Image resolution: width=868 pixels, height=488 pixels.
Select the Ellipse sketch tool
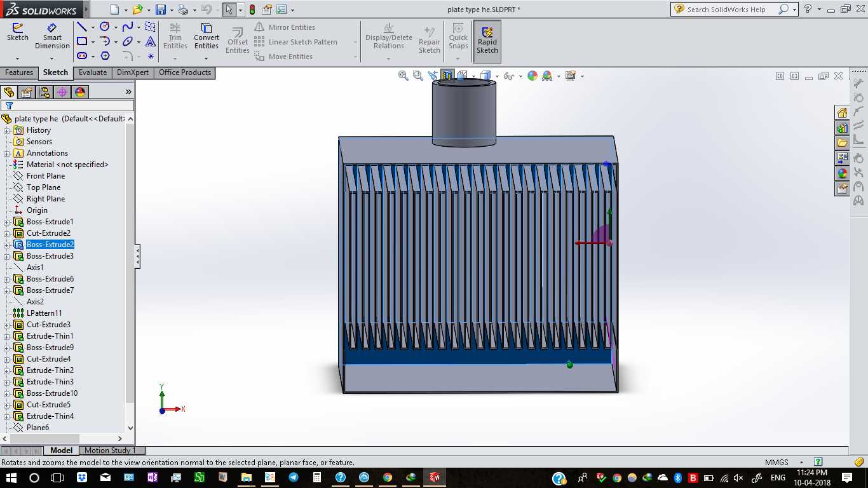128,41
